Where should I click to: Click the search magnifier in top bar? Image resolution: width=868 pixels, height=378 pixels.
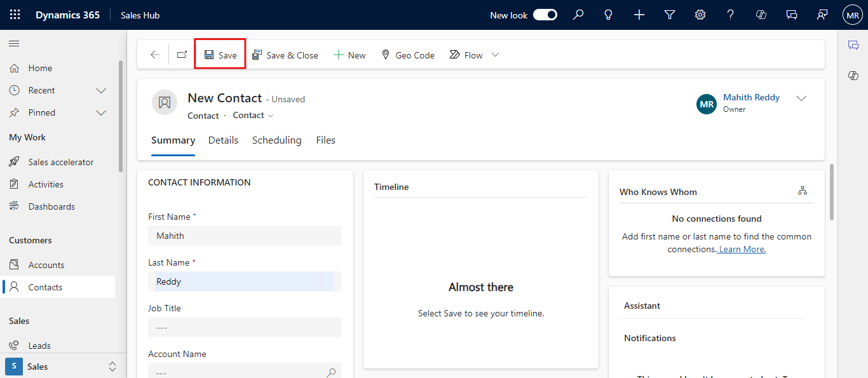point(578,15)
